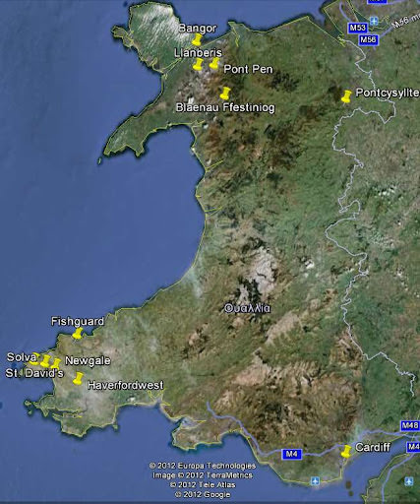Select the Fishguard label
The image size is (420, 504).
pos(78,321)
